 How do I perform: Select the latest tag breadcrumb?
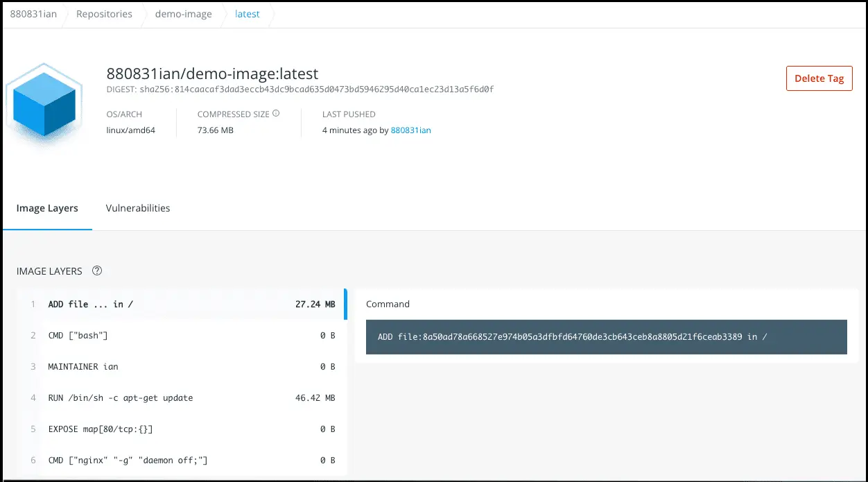[248, 14]
